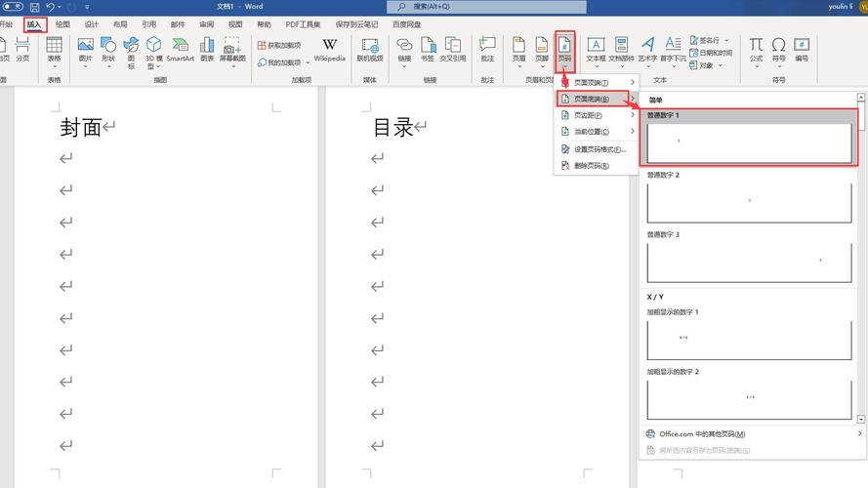The image size is (868, 488).
Task: Click the 对象 object button
Action: point(702,65)
